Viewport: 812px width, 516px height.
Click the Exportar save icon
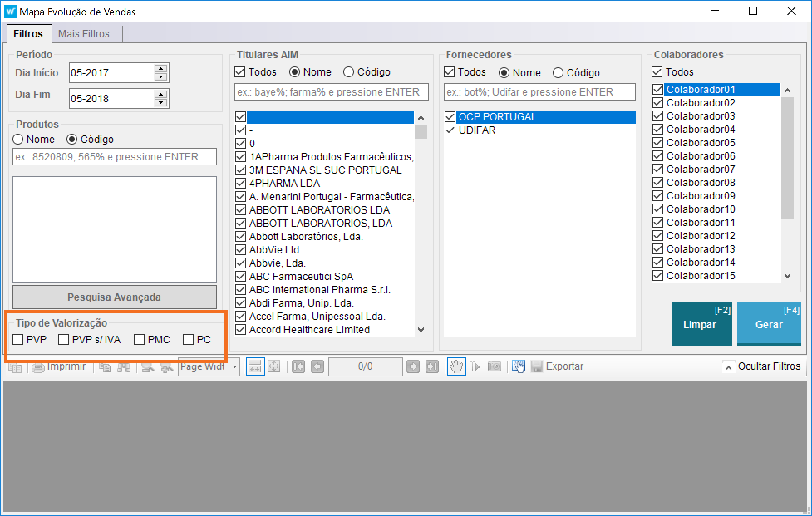pos(537,366)
